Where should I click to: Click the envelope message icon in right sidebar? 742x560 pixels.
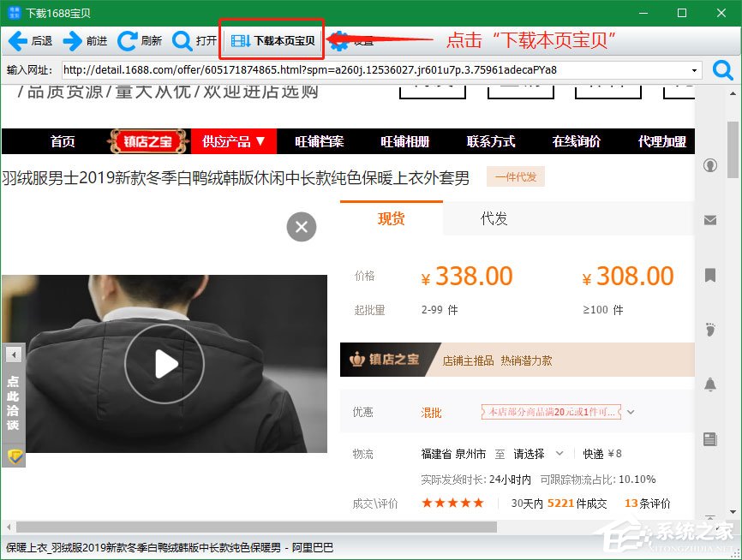(710, 220)
